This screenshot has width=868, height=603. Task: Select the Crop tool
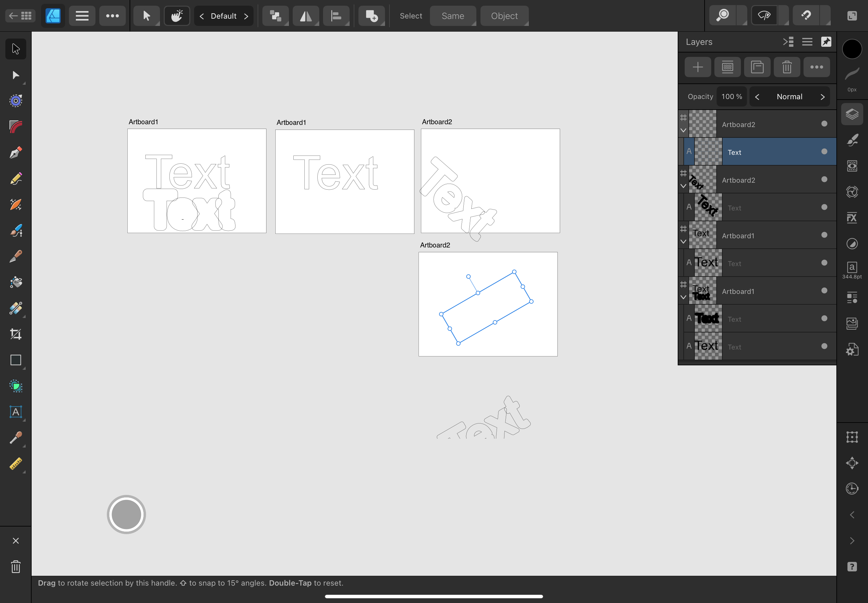(x=15, y=334)
